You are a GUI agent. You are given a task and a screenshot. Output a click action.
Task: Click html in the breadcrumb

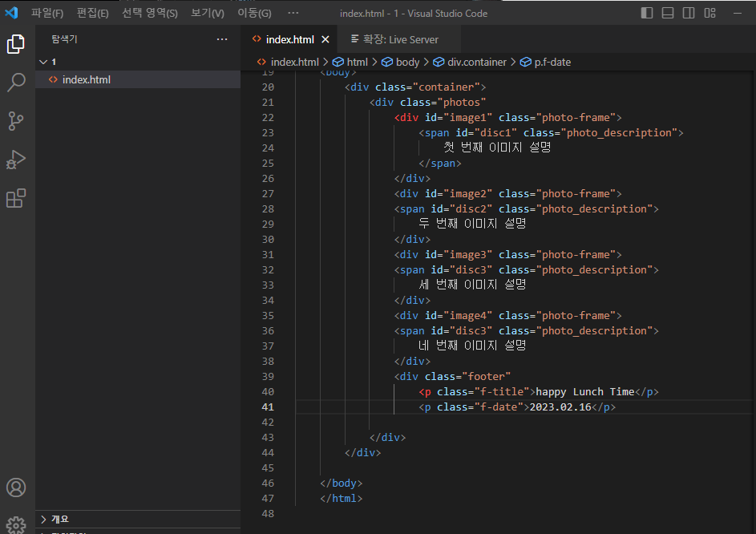(358, 62)
